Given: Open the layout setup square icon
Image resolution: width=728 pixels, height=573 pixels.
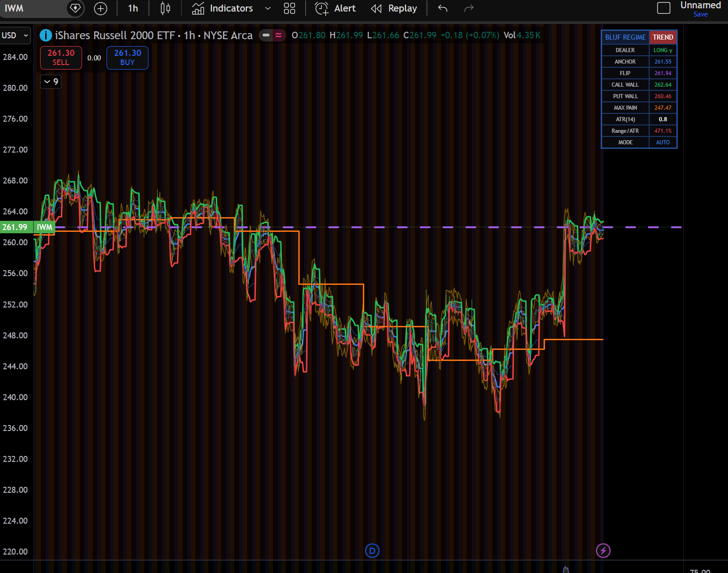Looking at the screenshot, I should click(663, 8).
